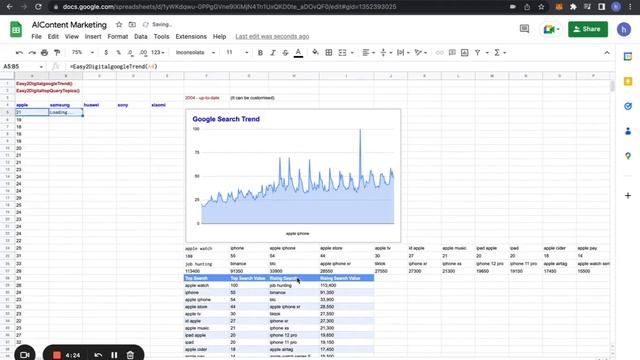Select the paint format tool
This screenshot has width=640, height=360.
57,53
